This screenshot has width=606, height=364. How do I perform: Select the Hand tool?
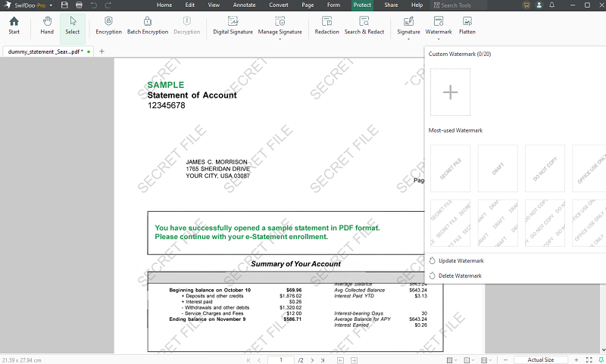coord(47,26)
